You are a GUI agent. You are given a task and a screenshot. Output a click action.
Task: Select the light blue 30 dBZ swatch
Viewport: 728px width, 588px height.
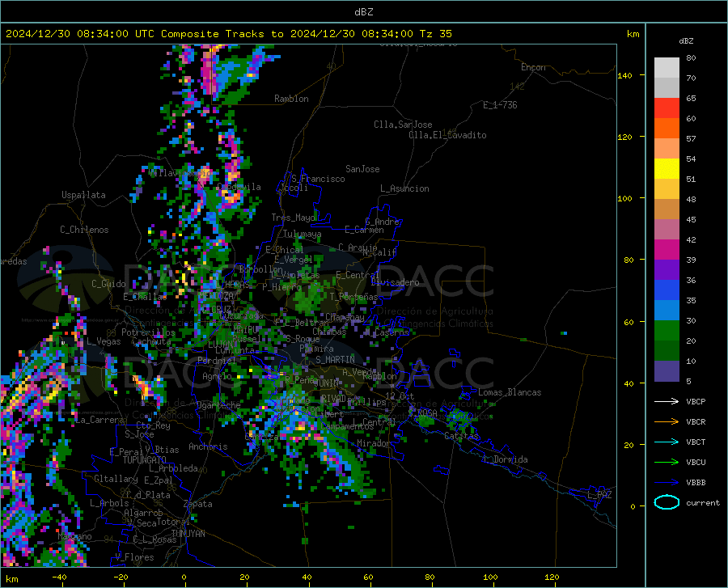click(667, 311)
